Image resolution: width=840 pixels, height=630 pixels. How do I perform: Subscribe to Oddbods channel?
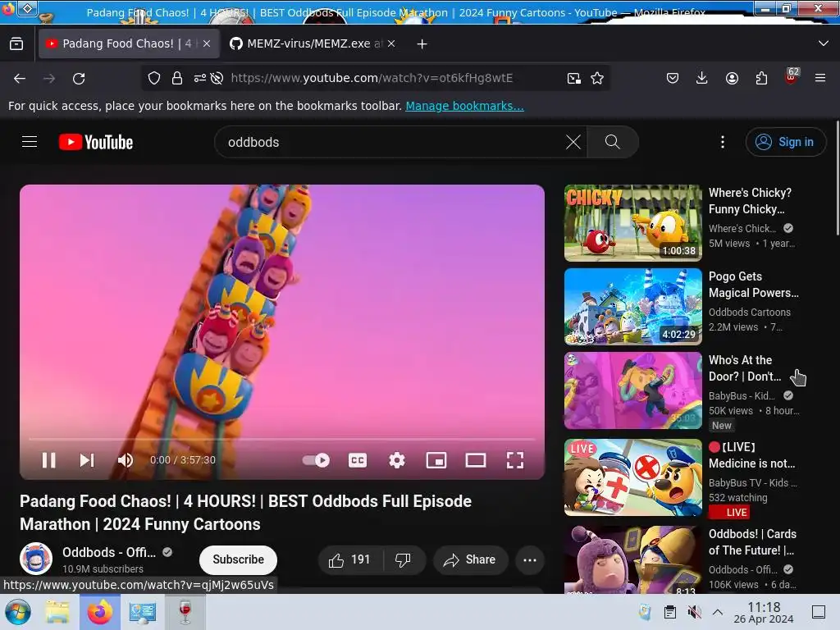239,559
